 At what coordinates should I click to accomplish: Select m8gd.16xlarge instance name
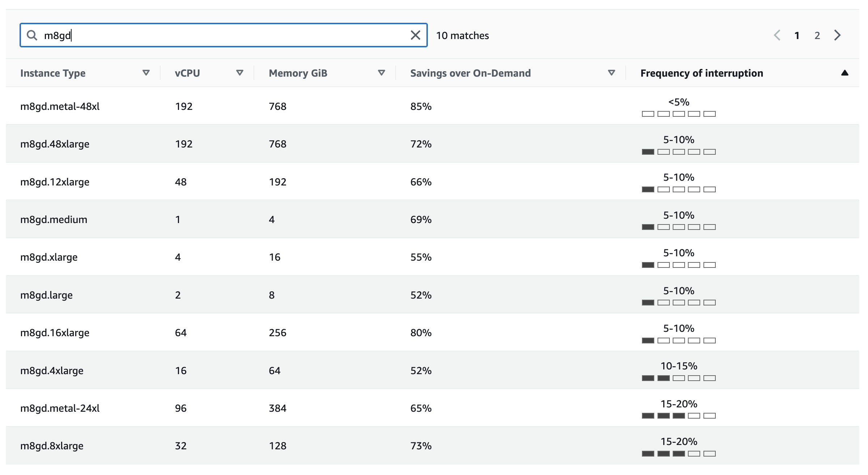55,333
